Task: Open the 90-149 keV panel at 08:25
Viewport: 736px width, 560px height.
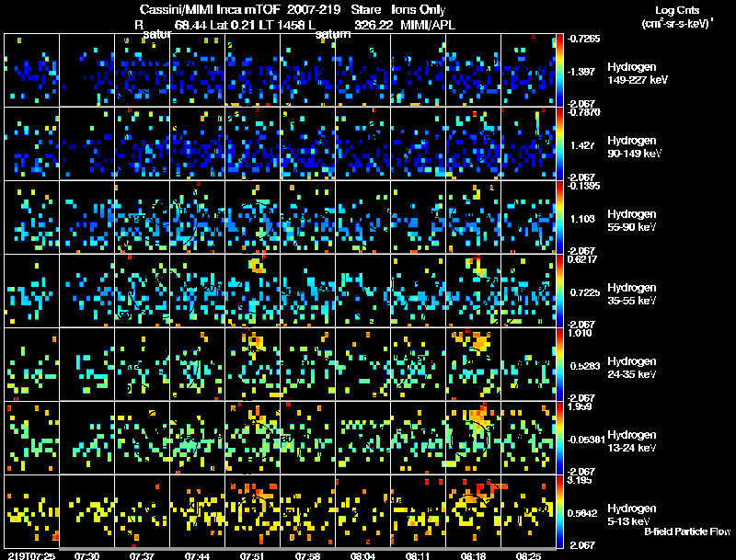Action: tap(528, 143)
